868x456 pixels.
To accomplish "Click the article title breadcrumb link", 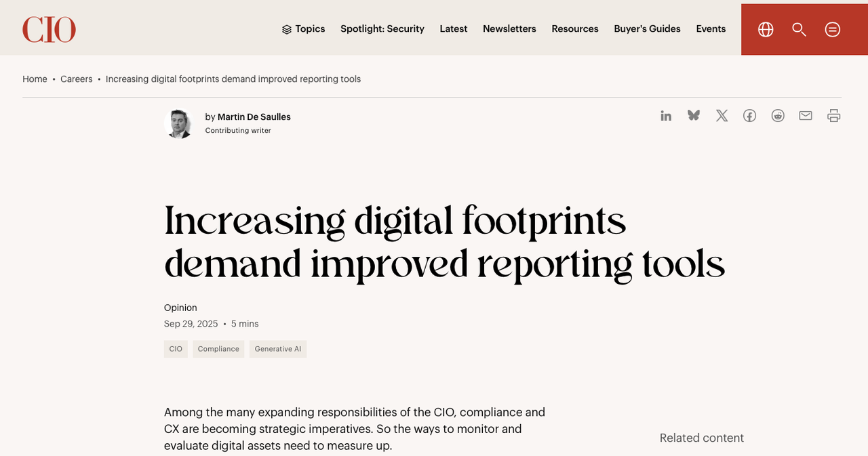I will [x=233, y=79].
